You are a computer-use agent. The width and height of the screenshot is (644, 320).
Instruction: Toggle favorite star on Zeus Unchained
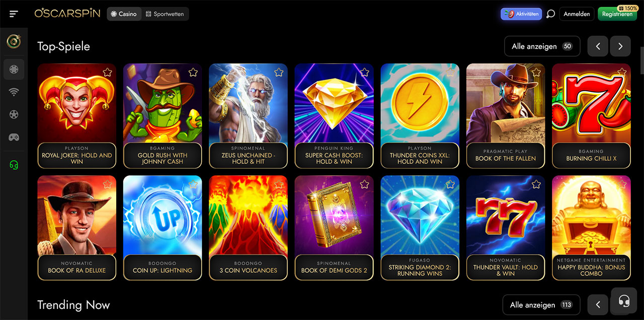pyautogui.click(x=279, y=72)
